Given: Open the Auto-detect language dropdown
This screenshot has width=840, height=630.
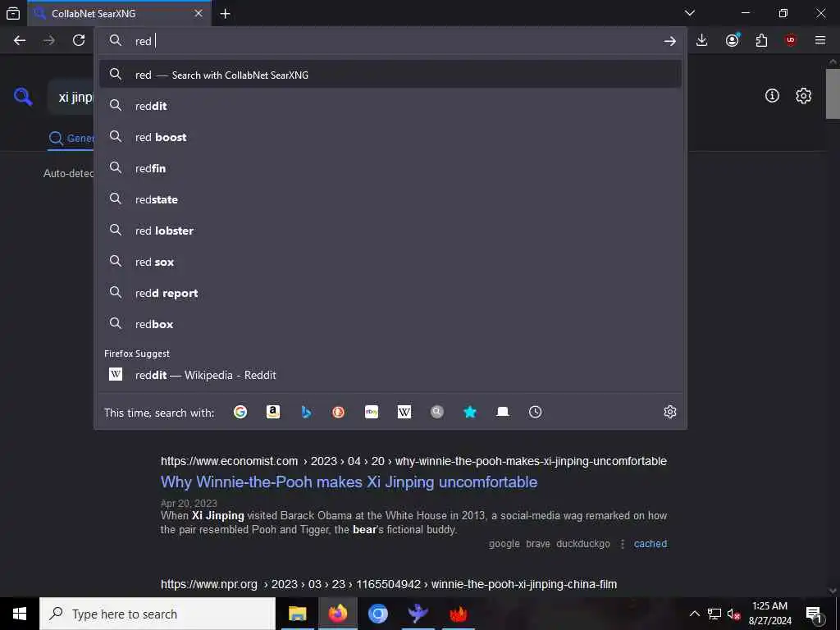Looking at the screenshot, I should [x=69, y=174].
